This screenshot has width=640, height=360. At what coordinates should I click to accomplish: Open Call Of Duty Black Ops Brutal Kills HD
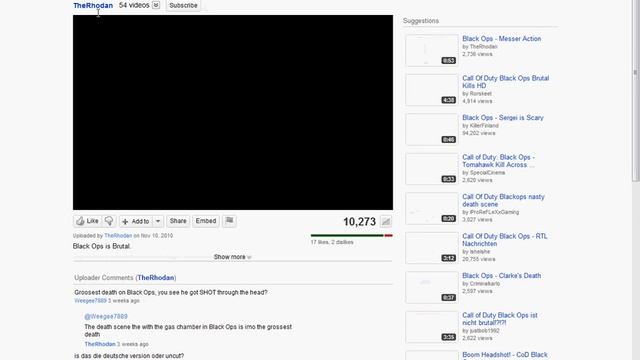pyautogui.click(x=505, y=82)
